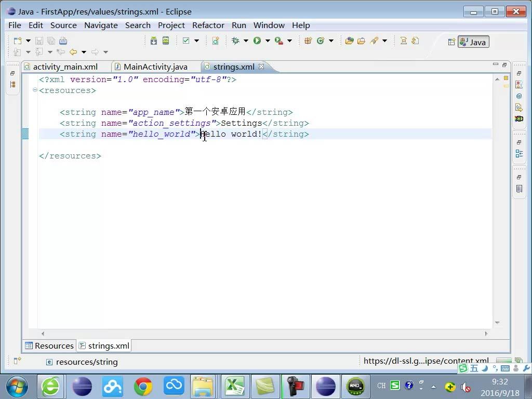Click the muted volume tray icon
This screenshot has height=399, width=532.
tap(465, 387)
